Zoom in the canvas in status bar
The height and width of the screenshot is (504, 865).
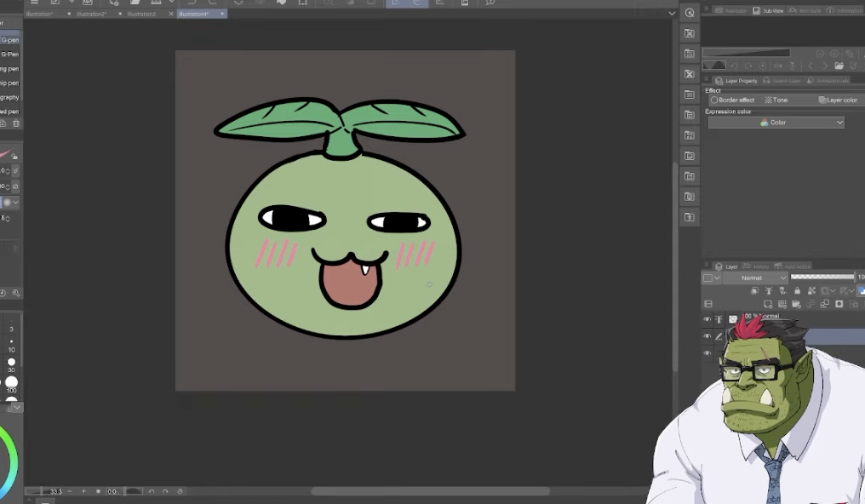tap(83, 491)
